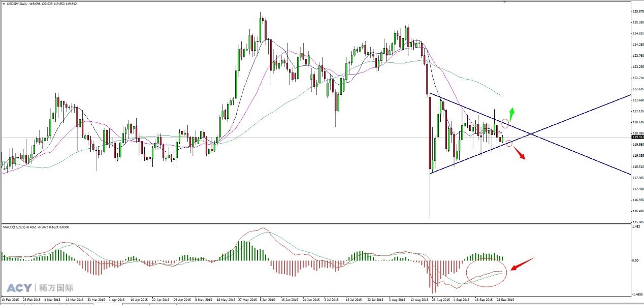Image resolution: width=644 pixels, height=305 pixels.
Task: Click the 120.610 price axis label
Action: 638,122
